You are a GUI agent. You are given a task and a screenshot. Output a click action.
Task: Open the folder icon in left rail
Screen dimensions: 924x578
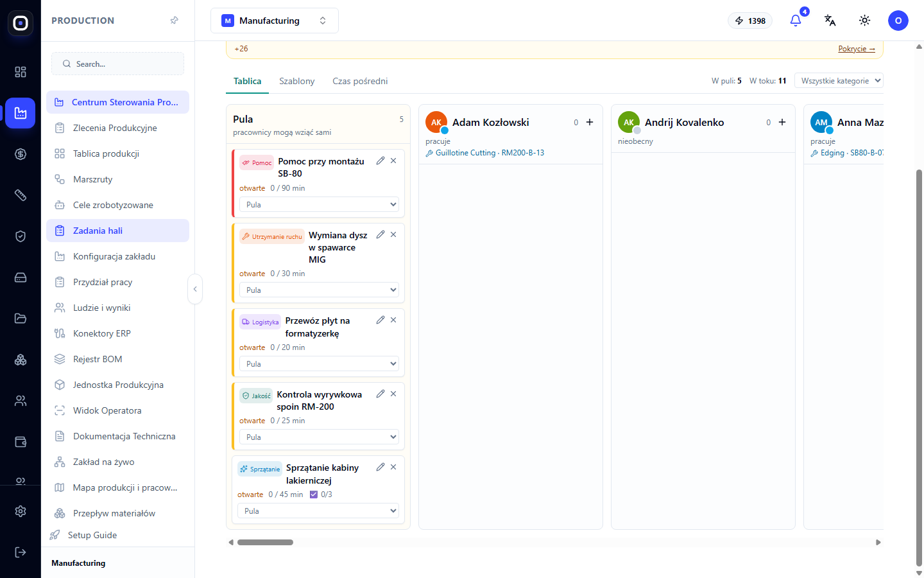[21, 319]
